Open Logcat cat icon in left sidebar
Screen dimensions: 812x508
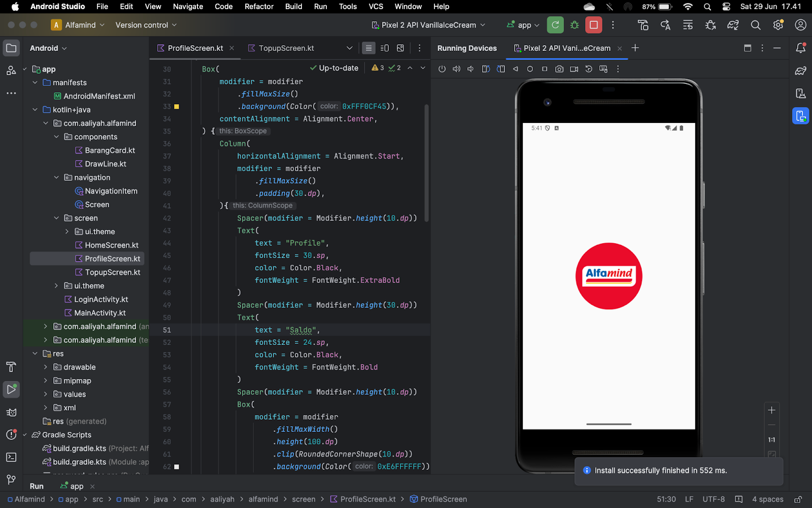click(11, 412)
